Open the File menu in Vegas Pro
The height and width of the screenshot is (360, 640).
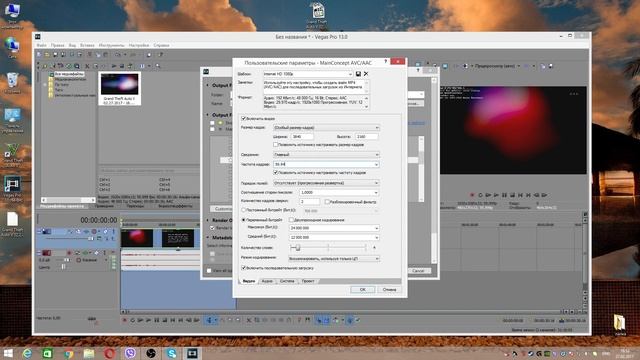coord(41,45)
